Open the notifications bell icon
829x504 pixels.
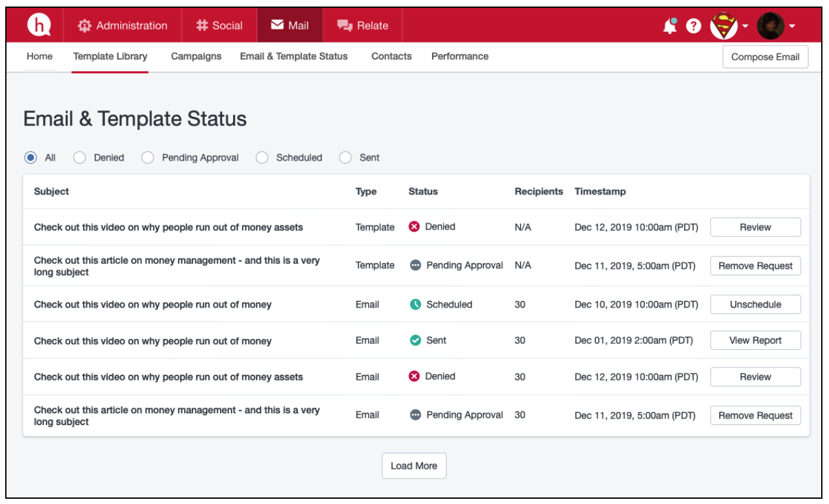click(x=670, y=26)
